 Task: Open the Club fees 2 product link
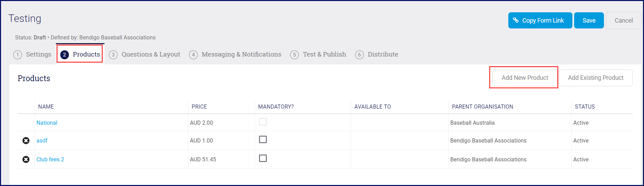pyautogui.click(x=50, y=159)
